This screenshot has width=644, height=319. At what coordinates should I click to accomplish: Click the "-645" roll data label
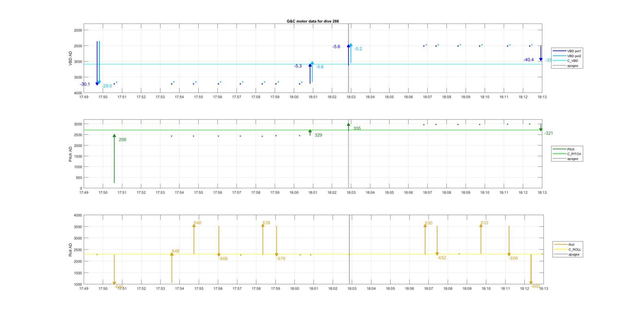coord(119,287)
